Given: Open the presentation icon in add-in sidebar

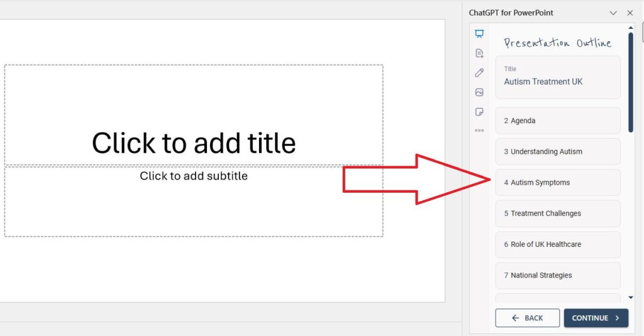Looking at the screenshot, I should pos(479,34).
